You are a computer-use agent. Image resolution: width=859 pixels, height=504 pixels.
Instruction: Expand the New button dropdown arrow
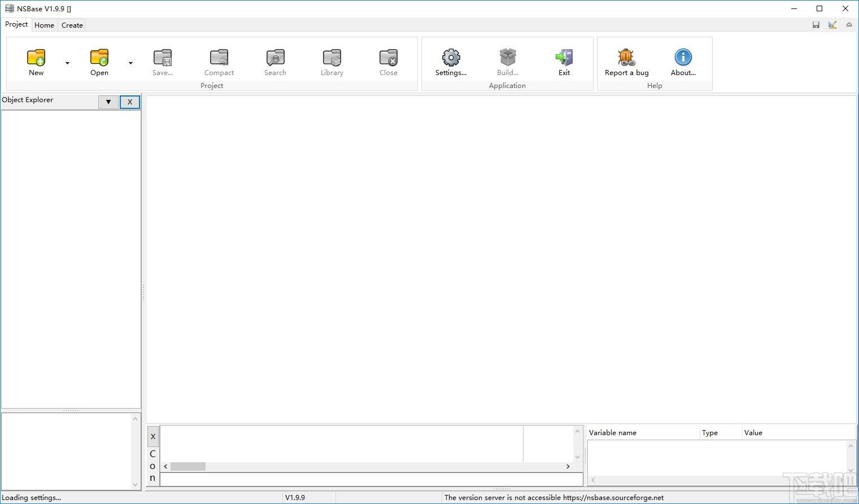pos(67,63)
